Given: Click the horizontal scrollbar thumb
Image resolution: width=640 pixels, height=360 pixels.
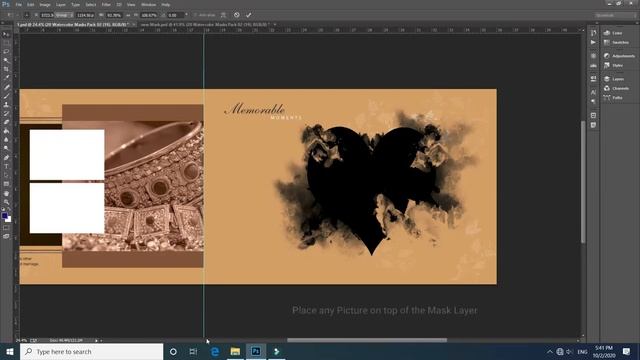Looking at the screenshot, I should tap(367, 340).
